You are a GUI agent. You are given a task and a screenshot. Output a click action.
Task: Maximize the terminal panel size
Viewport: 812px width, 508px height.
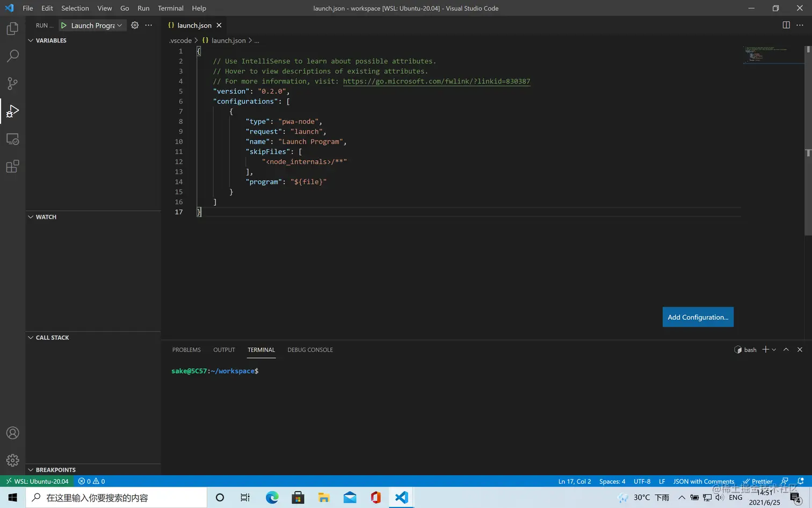786,349
